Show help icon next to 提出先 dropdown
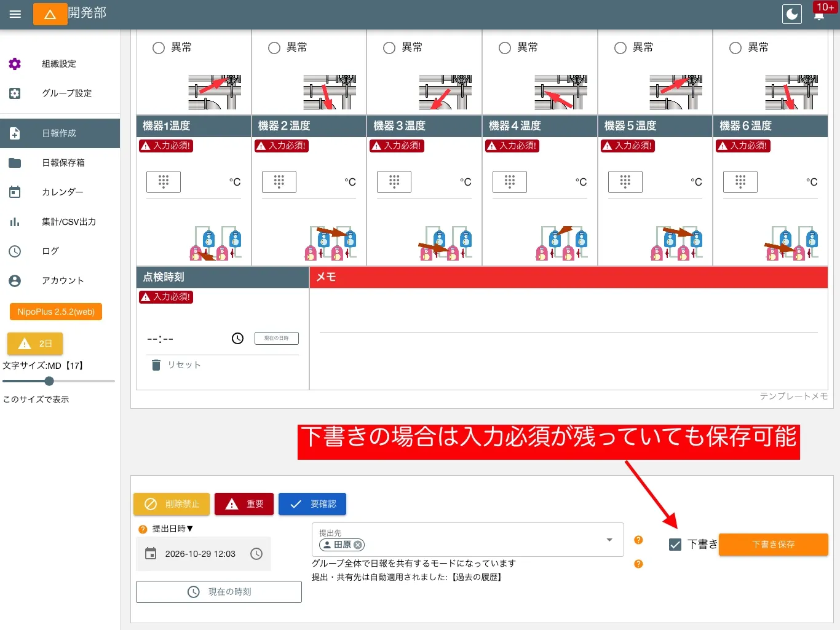840x630 pixels. [x=638, y=540]
